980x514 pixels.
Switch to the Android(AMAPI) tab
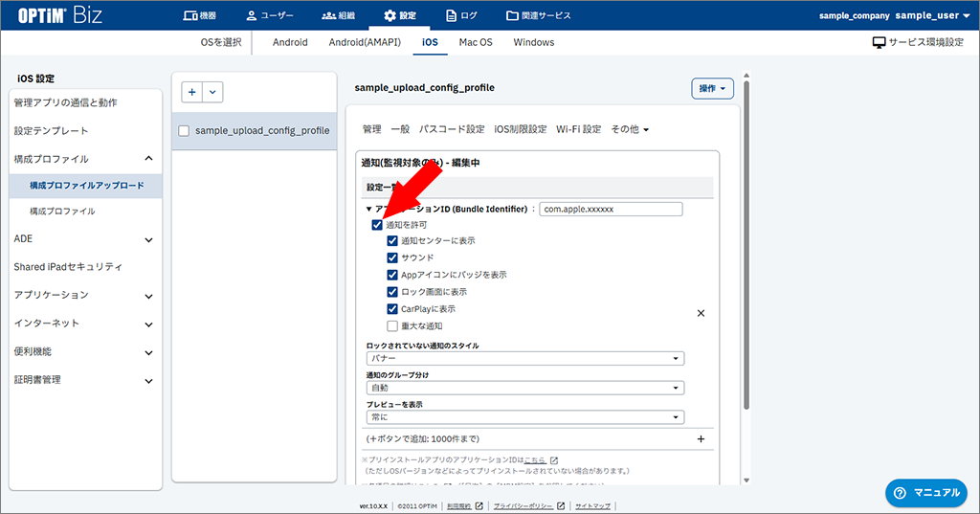(x=365, y=42)
